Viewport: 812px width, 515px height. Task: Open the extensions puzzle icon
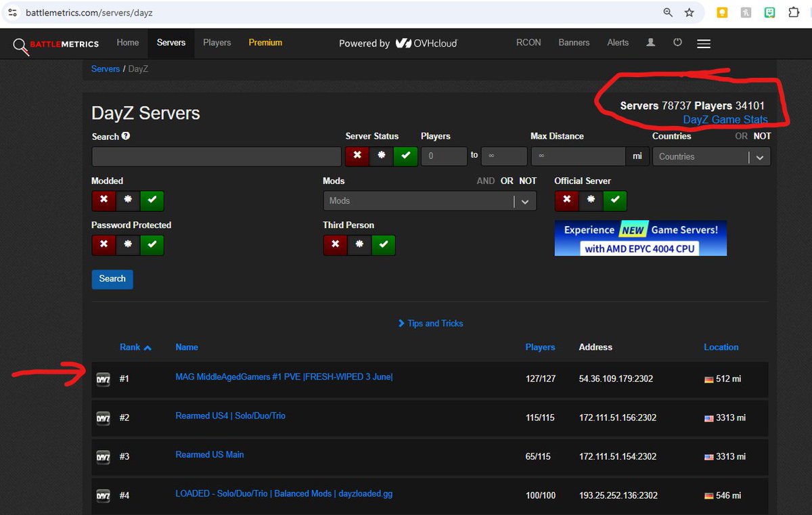[794, 12]
